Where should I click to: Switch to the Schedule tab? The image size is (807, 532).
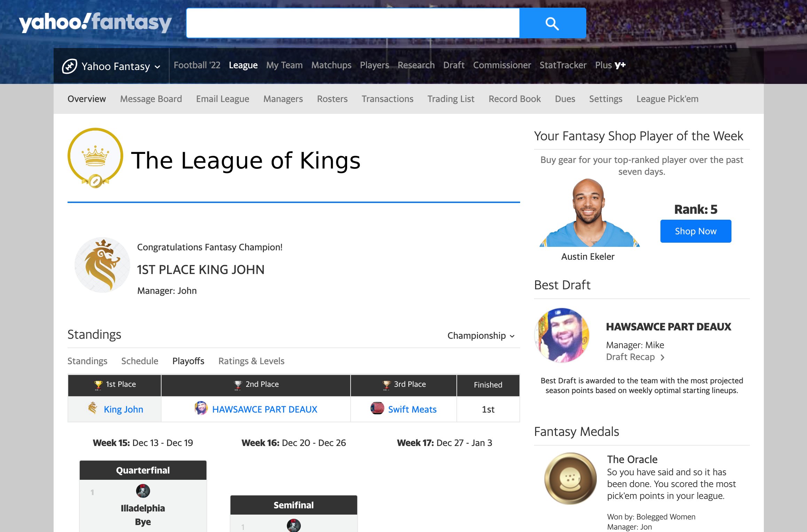(x=140, y=360)
